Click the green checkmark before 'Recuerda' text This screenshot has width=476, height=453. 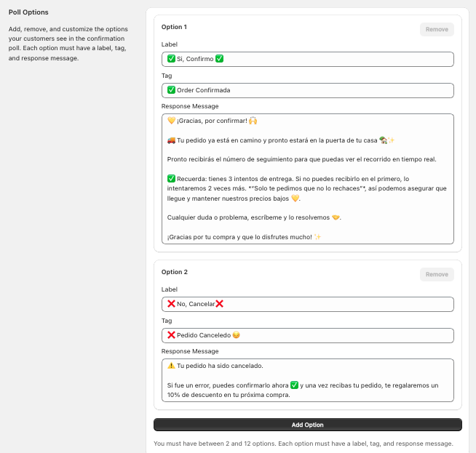[171, 178]
